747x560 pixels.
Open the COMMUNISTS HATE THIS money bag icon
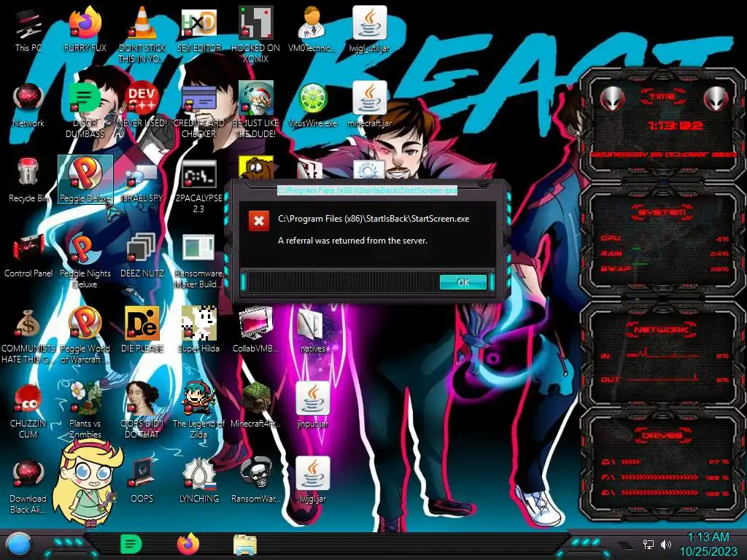pos(28,336)
